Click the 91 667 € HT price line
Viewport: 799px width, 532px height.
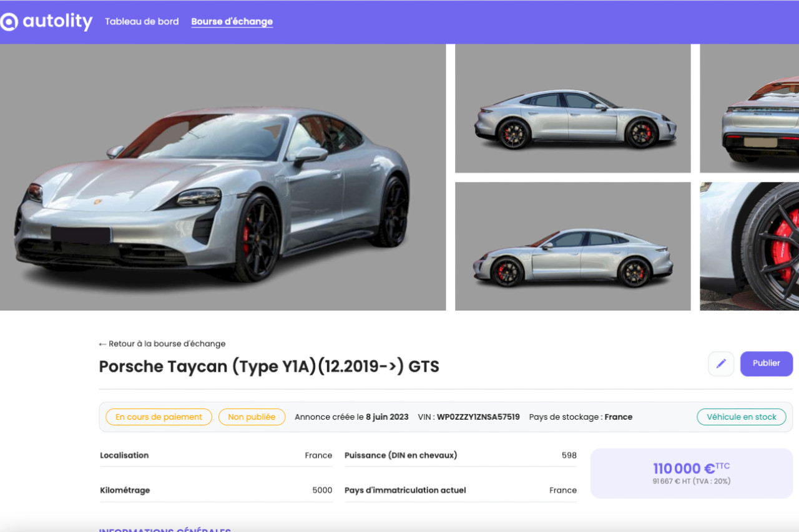click(x=692, y=481)
